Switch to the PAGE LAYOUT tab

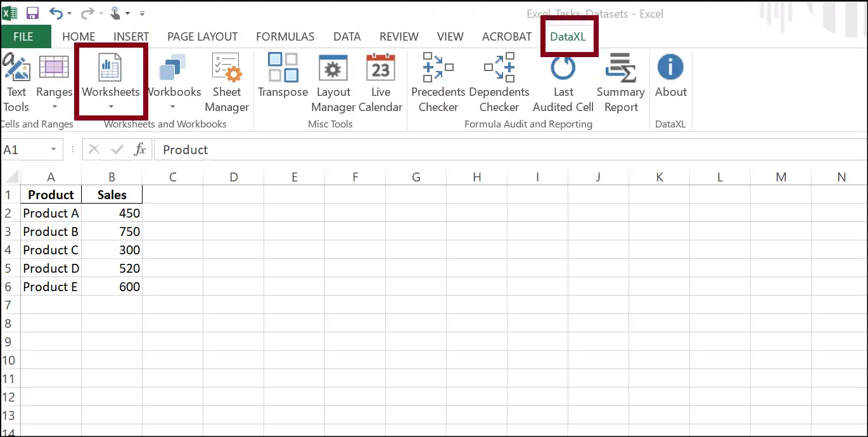[202, 36]
